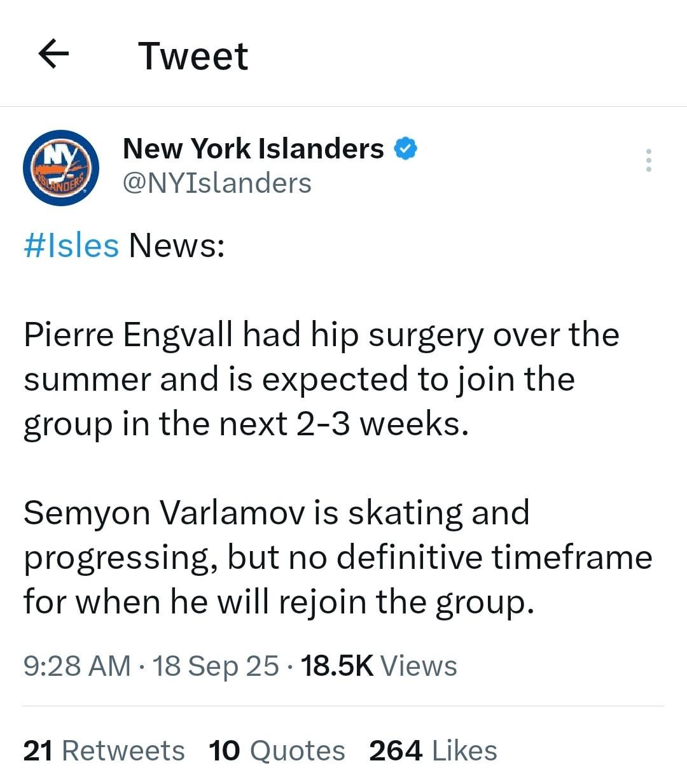The width and height of the screenshot is (687, 784).
Task: Click the line ending in 2-3 weeks
Action: pos(246,424)
